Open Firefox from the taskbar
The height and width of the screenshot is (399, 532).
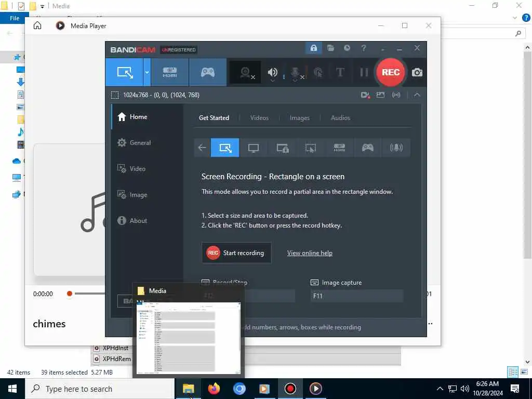click(x=214, y=389)
